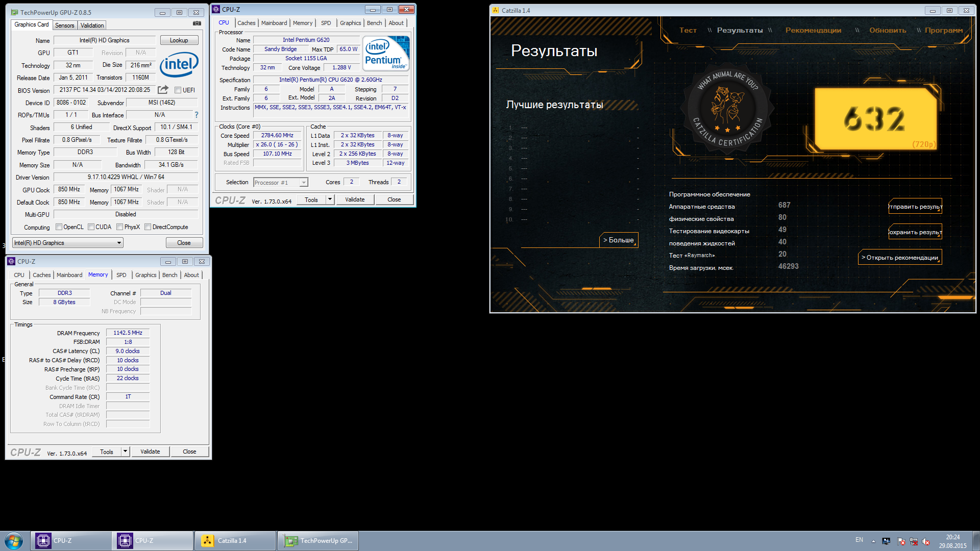Select the Рекомендации tab in Catzilla
This screenshot has height=551, width=980.
tap(813, 30)
